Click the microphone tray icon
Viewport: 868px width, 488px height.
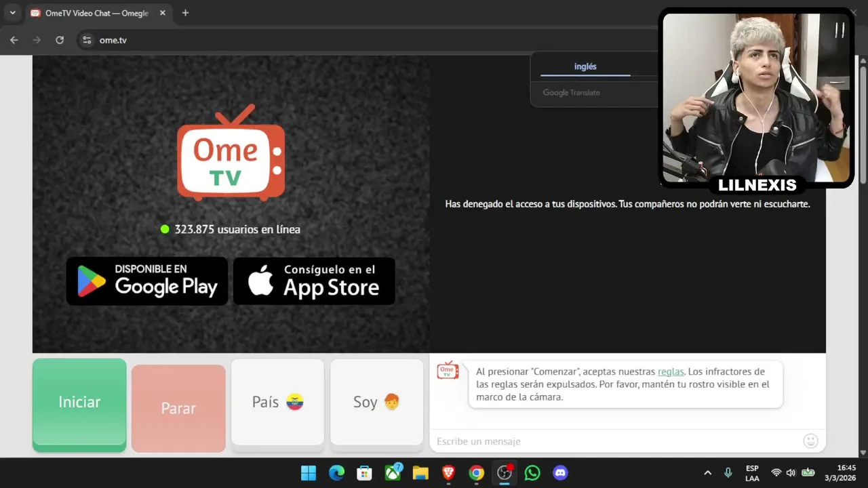728,473
